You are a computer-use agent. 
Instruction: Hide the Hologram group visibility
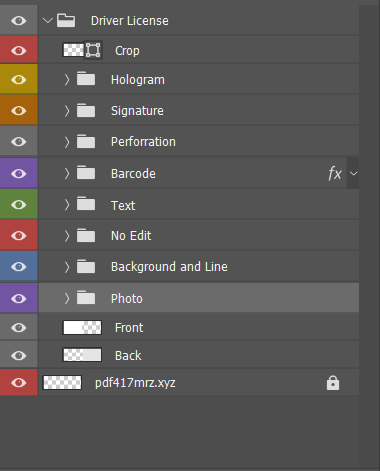point(19,80)
